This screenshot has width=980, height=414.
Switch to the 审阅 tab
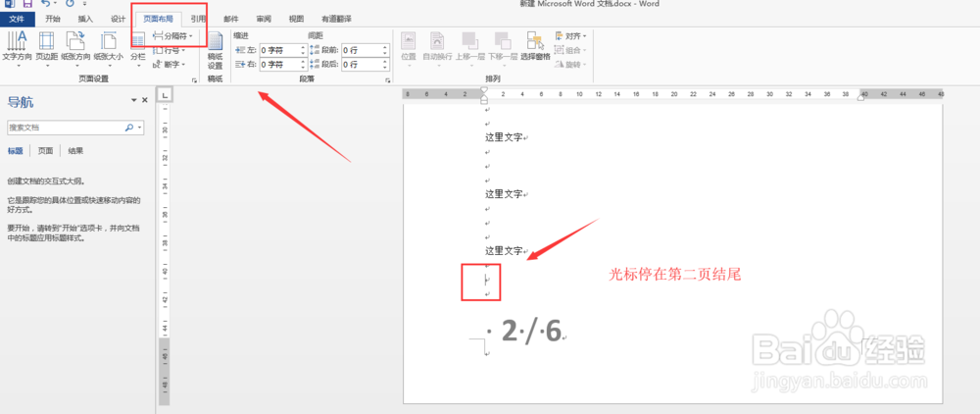264,19
